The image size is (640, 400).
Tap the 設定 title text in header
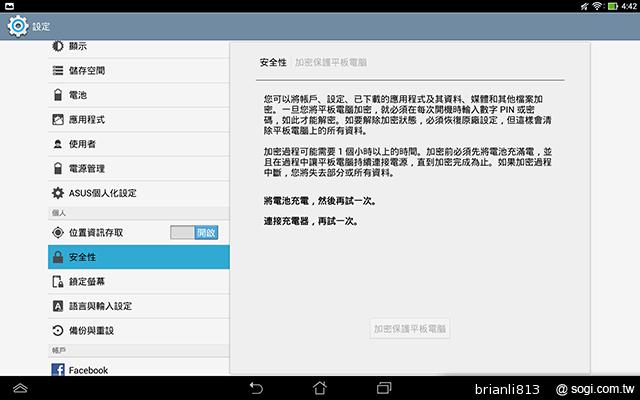point(41,27)
